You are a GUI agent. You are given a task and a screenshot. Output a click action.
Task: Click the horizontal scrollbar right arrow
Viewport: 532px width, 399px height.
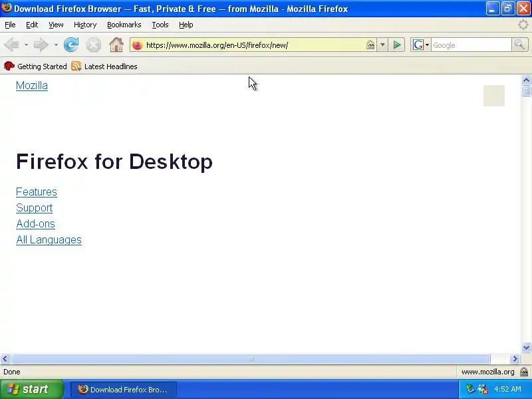pyautogui.click(x=515, y=358)
